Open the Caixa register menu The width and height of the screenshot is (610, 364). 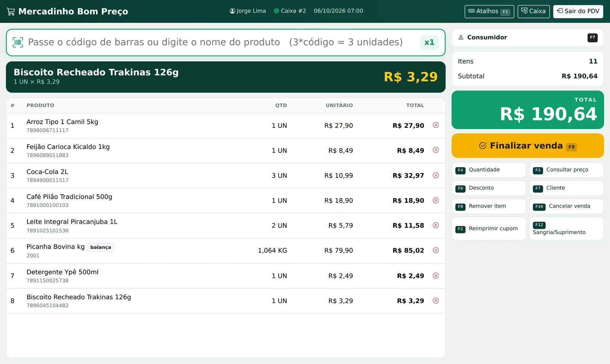(x=533, y=11)
